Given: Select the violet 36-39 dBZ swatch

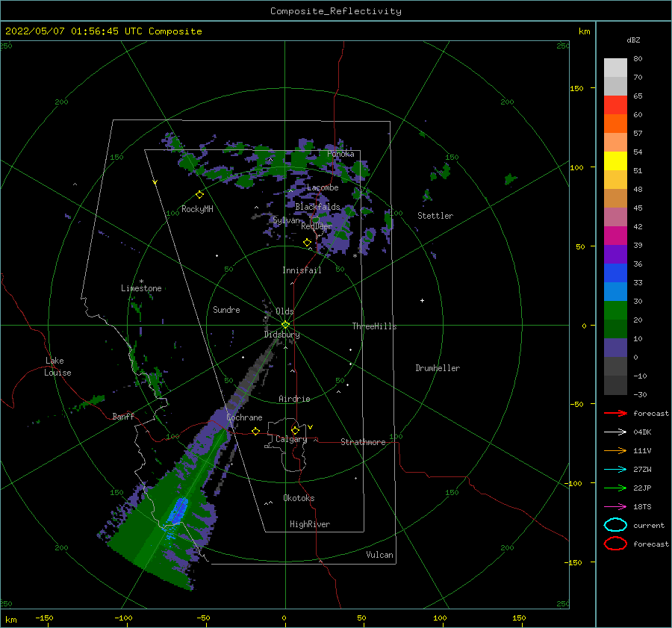Looking at the screenshot, I should [615, 254].
